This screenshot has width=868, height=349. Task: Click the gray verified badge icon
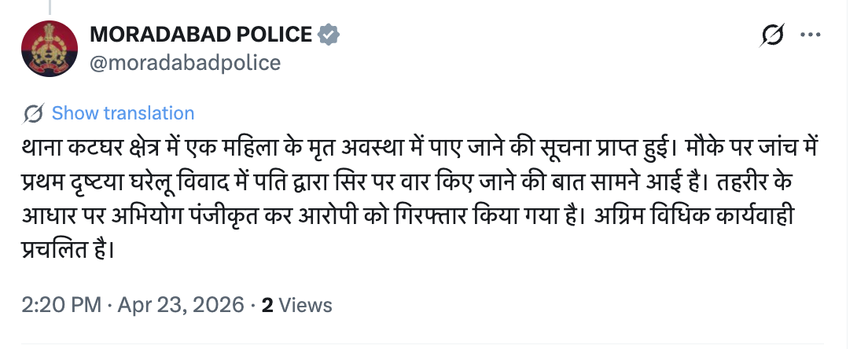pos(329,35)
